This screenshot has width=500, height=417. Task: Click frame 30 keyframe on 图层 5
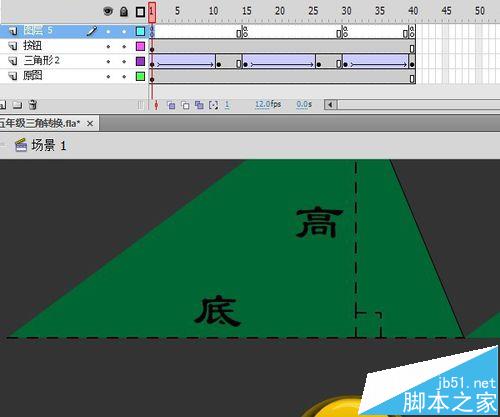(x=345, y=32)
